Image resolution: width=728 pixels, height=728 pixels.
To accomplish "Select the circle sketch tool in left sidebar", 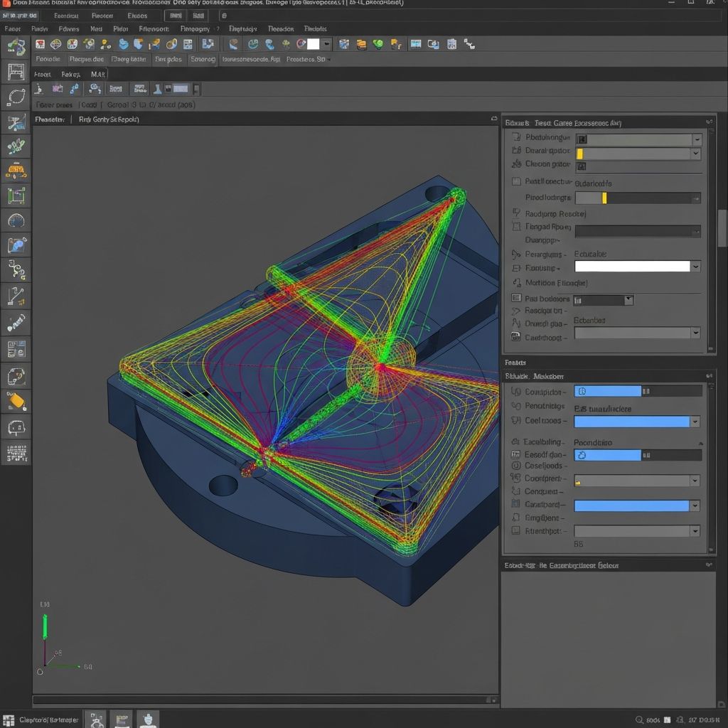I will tap(16, 97).
